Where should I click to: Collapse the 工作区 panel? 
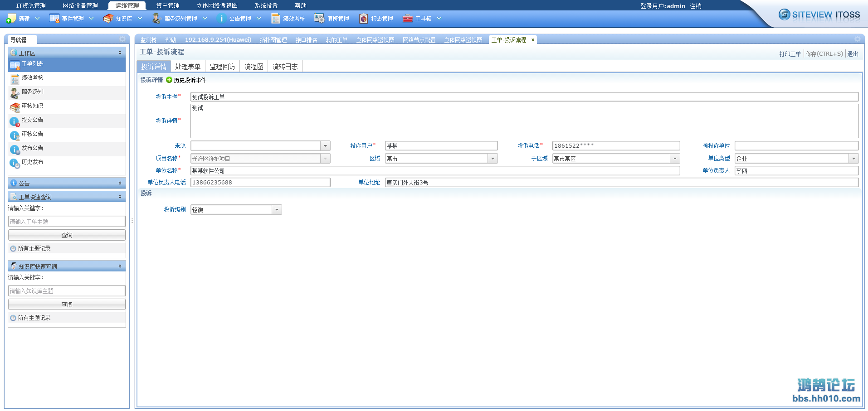tap(120, 53)
